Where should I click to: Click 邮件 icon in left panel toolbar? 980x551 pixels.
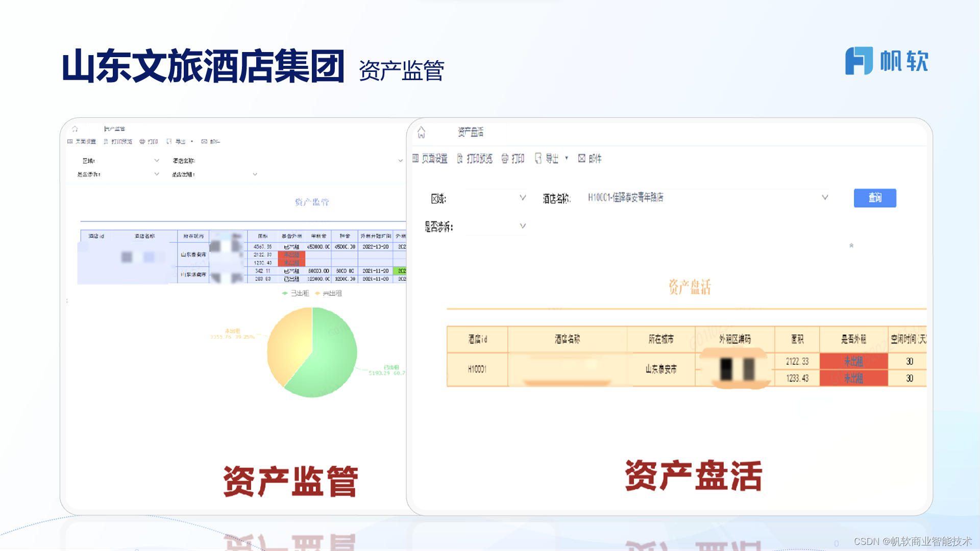pyautogui.click(x=204, y=141)
